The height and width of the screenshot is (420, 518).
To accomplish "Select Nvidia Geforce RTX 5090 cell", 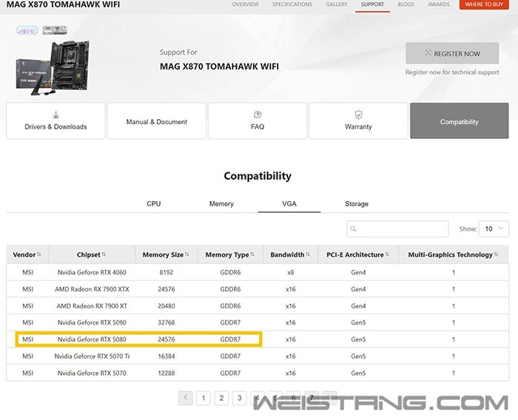I will pyautogui.click(x=92, y=322).
